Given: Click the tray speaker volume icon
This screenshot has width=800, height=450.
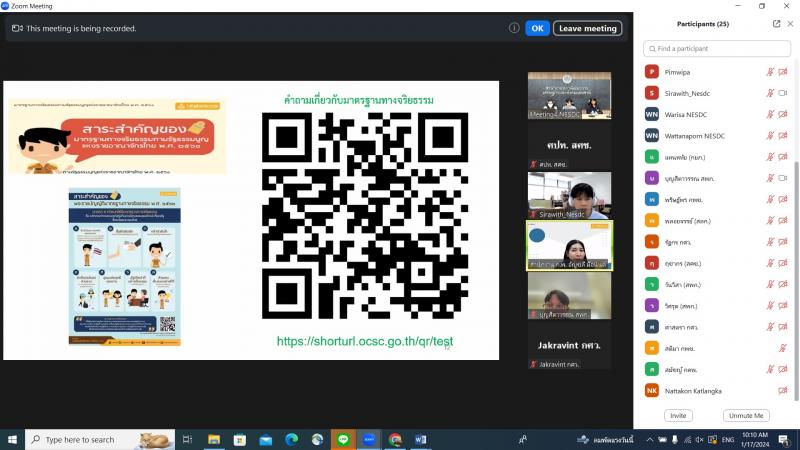Looking at the screenshot, I should coord(699,439).
